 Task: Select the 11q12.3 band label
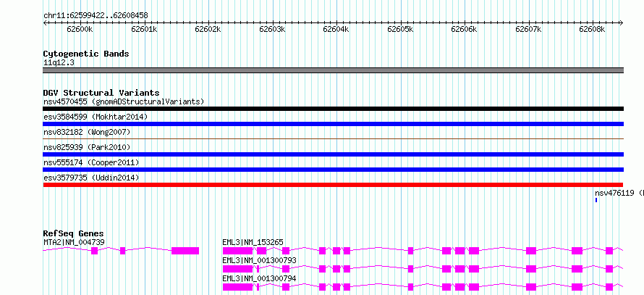(x=59, y=62)
